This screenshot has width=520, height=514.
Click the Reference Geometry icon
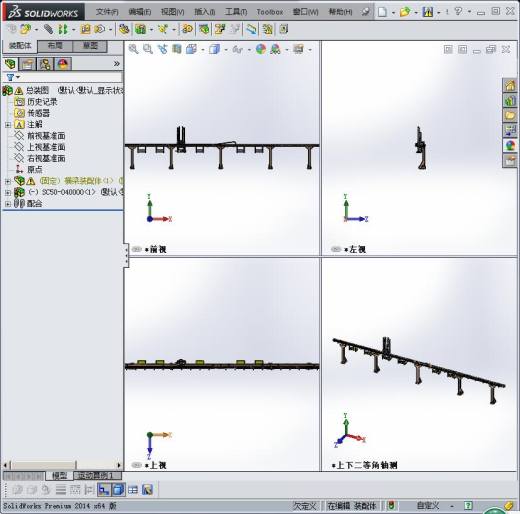pos(163,29)
